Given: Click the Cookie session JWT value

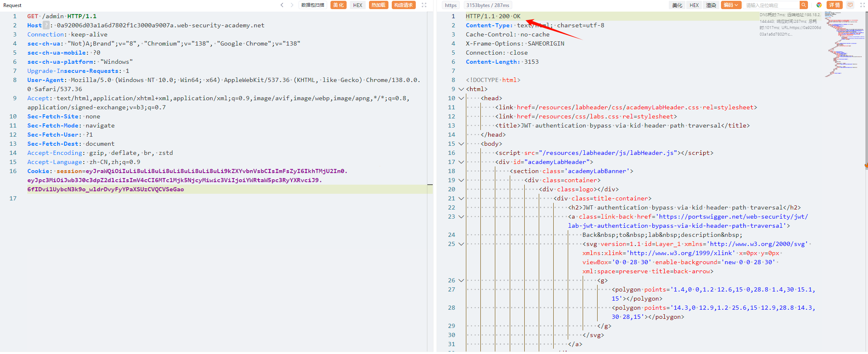Looking at the screenshot, I should (188, 180).
